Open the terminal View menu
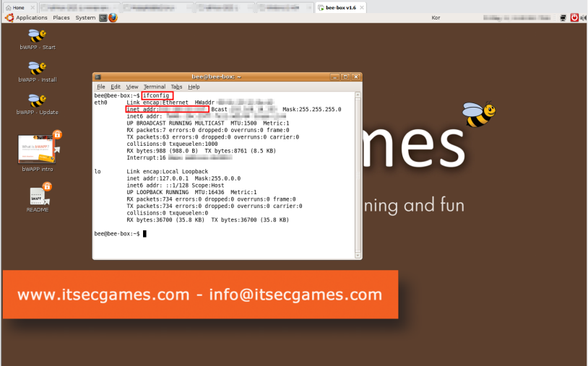 (132, 87)
